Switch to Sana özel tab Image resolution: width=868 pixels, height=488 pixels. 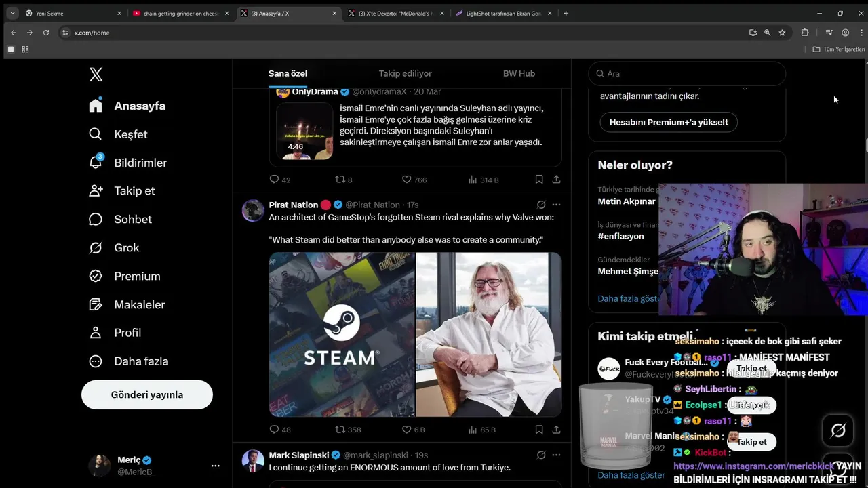(288, 73)
